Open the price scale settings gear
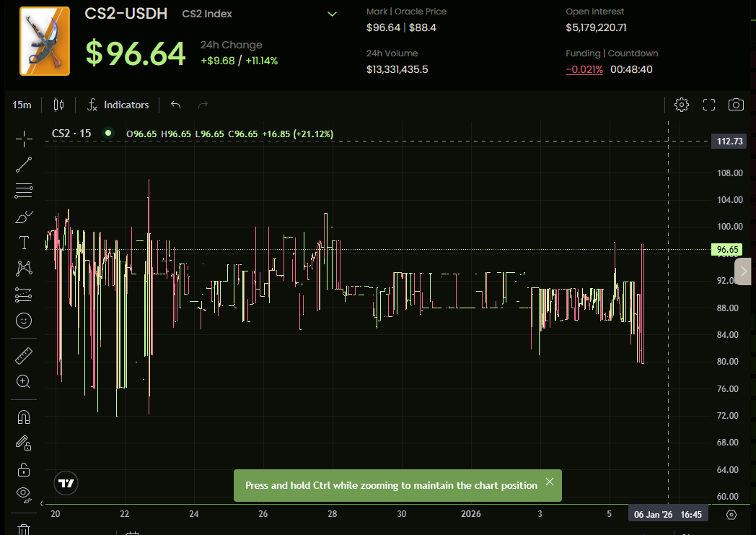 click(731, 515)
